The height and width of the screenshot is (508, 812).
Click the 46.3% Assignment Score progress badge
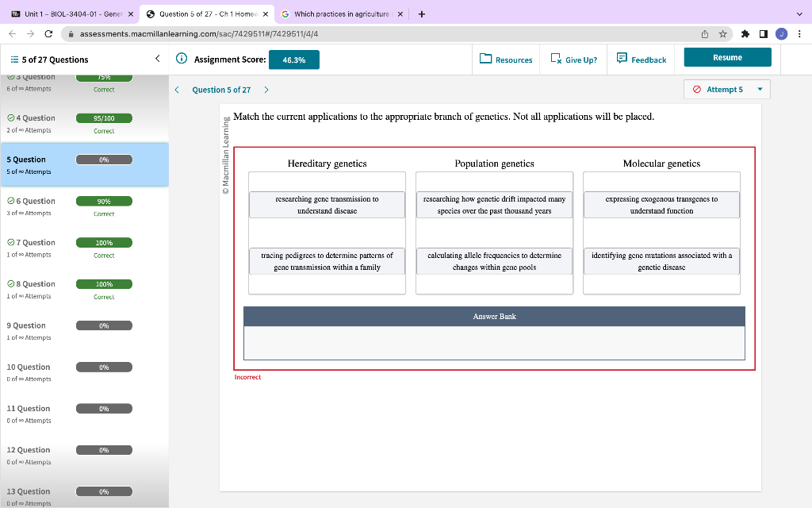(293, 59)
